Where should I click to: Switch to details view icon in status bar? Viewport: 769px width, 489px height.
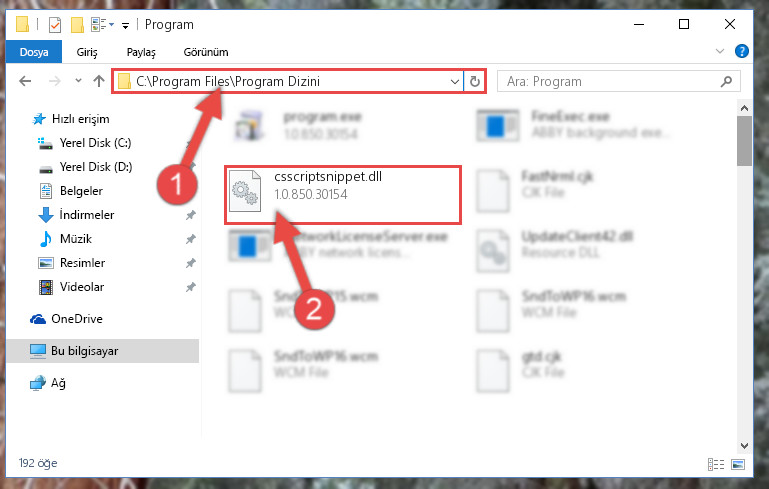pos(716,464)
